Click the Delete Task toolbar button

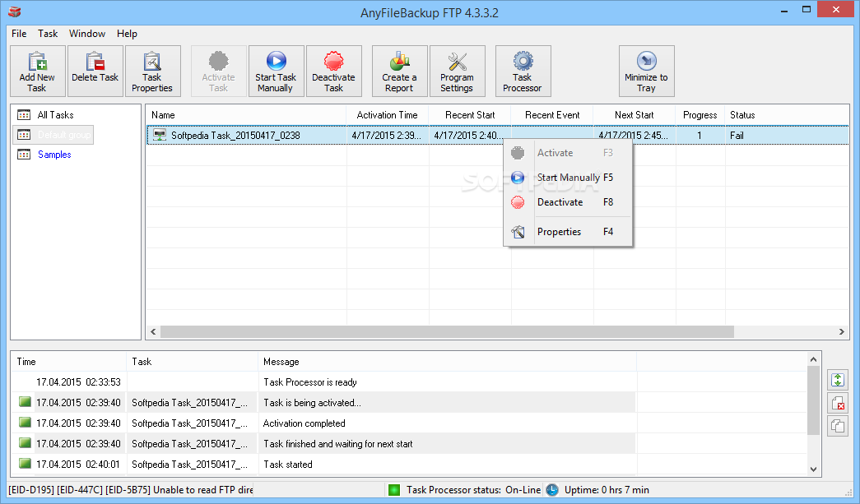point(95,72)
